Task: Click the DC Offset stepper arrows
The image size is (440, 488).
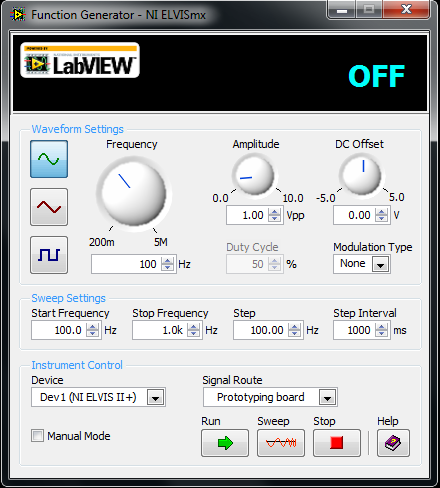Action: [382, 215]
